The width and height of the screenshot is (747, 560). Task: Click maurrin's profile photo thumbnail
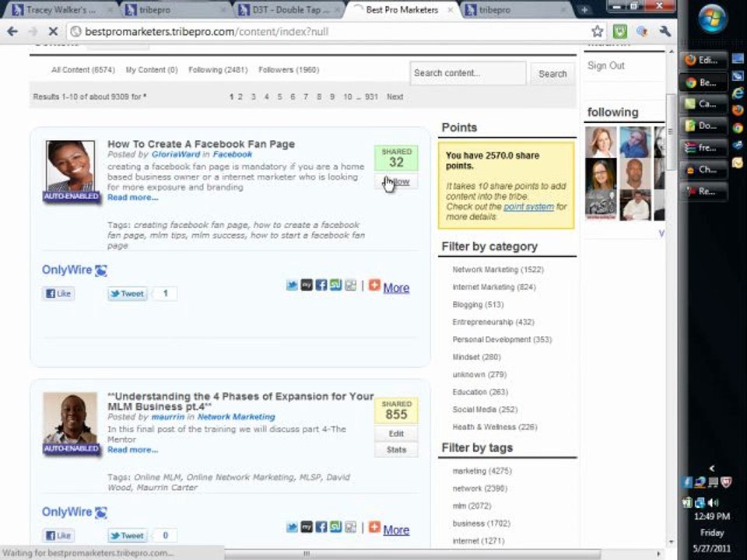coord(71,418)
